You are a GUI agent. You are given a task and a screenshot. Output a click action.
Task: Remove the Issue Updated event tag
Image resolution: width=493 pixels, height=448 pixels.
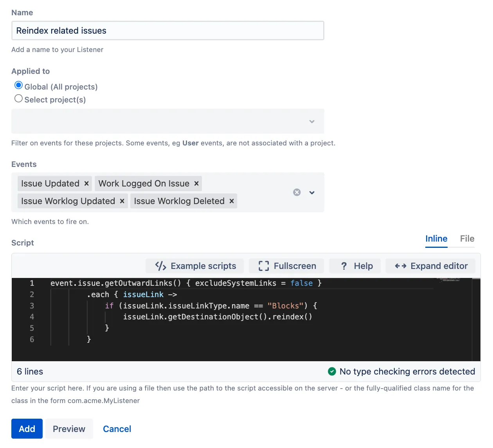(x=86, y=184)
